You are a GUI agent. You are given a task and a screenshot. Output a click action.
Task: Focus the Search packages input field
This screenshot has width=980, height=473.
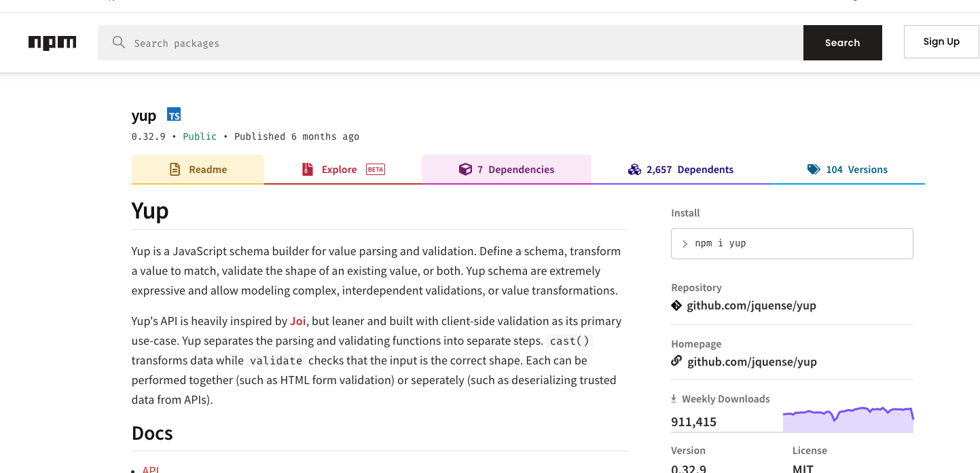[x=450, y=43]
